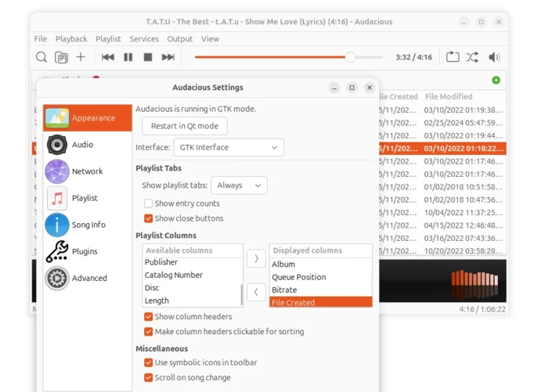This screenshot has width=548, height=392.
Task: Open the Playlist settings category
Action: coord(88,198)
